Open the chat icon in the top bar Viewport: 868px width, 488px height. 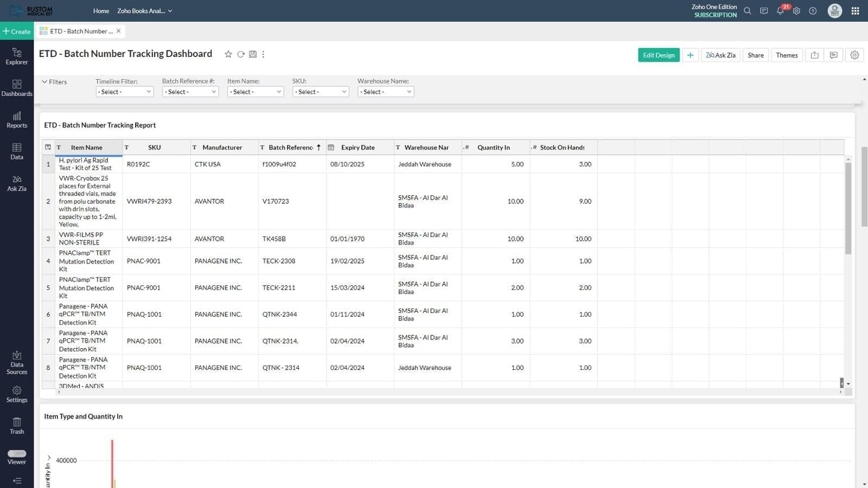click(x=764, y=11)
